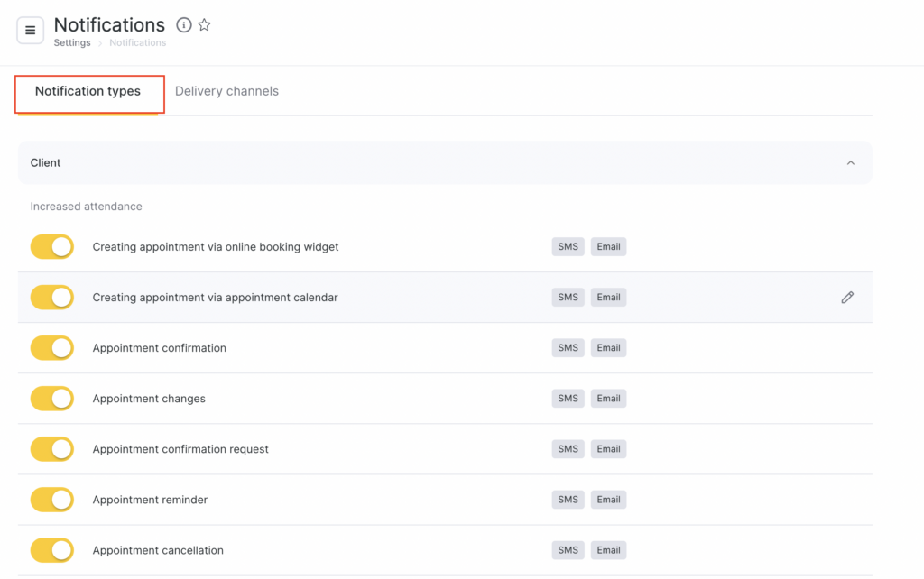Switch to the Delivery channels tab

click(x=226, y=91)
